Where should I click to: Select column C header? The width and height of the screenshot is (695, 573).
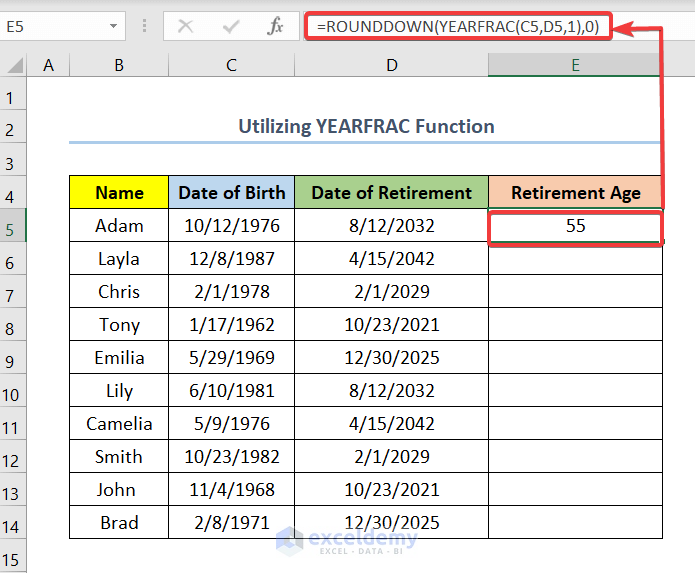231,66
